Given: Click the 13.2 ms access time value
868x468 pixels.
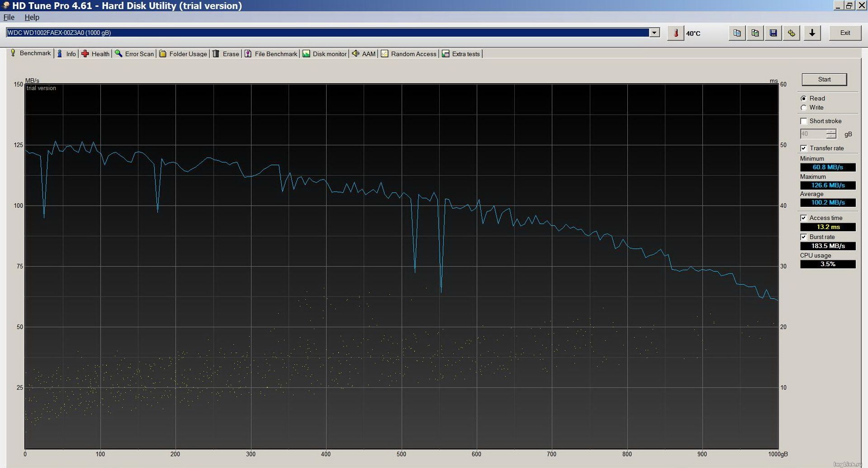Looking at the screenshot, I should 828,227.
